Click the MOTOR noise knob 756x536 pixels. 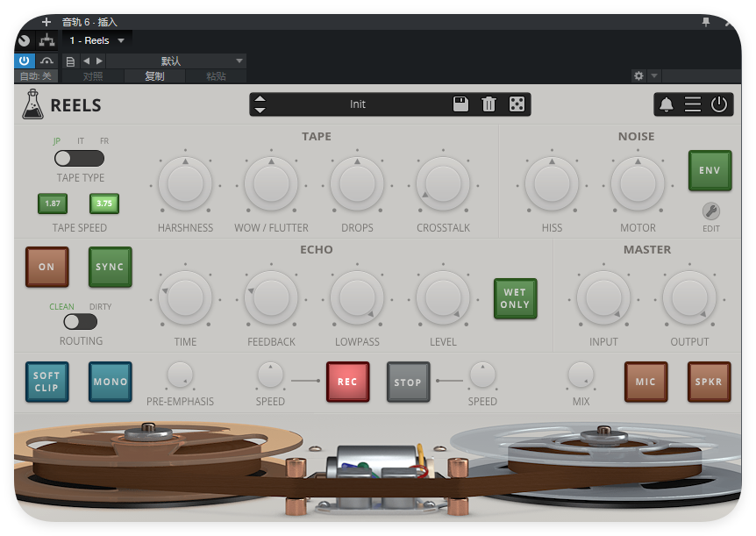pyautogui.click(x=638, y=184)
